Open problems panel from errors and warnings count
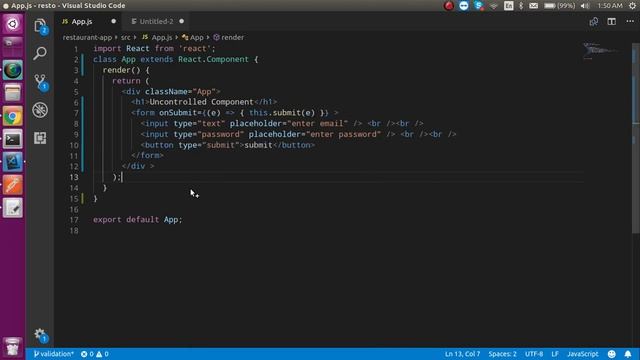 point(95,354)
